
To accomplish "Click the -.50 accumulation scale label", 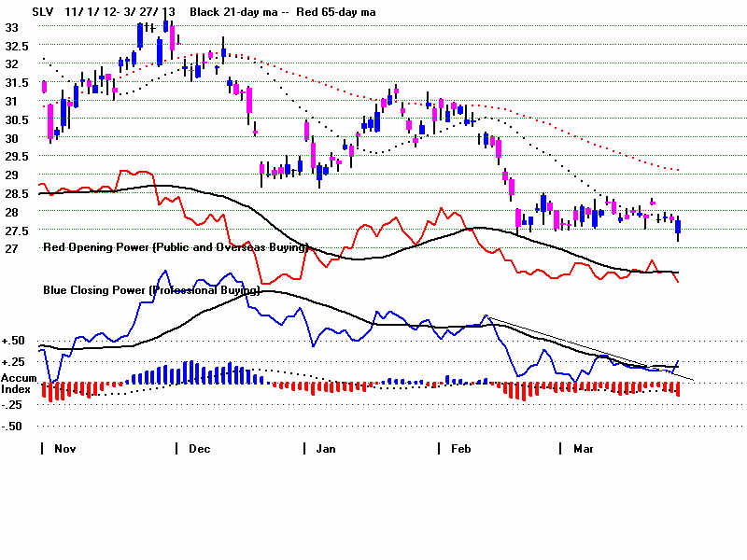I will pyautogui.click(x=15, y=427).
